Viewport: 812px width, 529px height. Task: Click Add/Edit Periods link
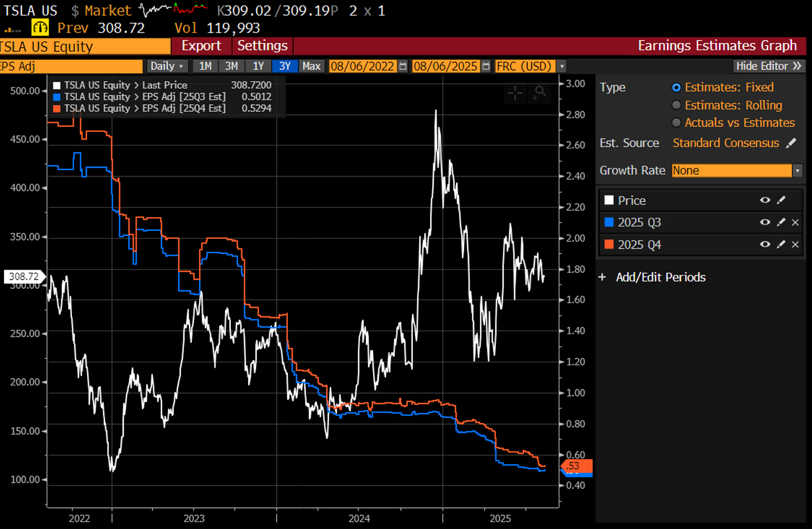click(x=661, y=277)
